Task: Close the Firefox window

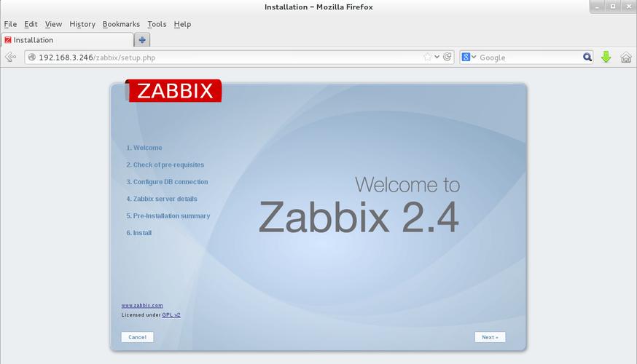Action: 628,7
